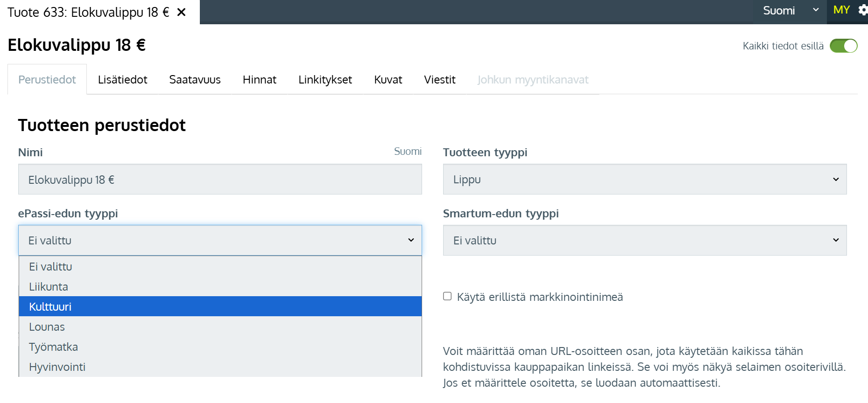Open the Suomi language dropdown
The image size is (868, 403).
tap(790, 11)
